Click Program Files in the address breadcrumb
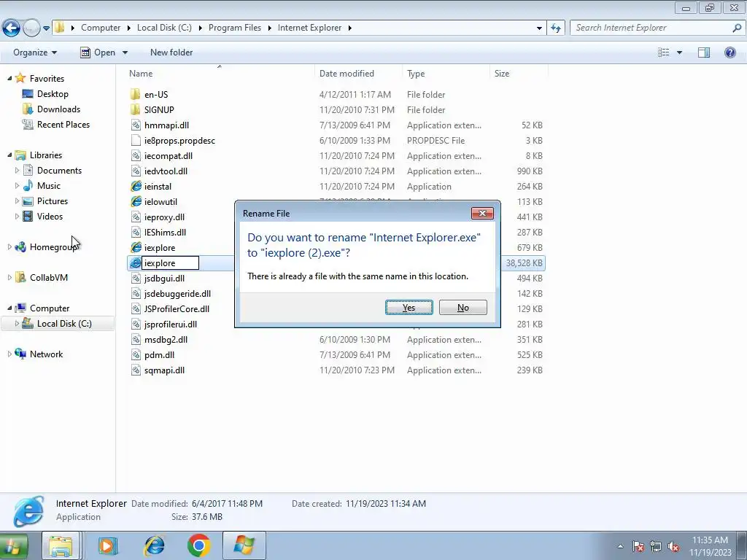This screenshot has width=747, height=560. (x=235, y=28)
